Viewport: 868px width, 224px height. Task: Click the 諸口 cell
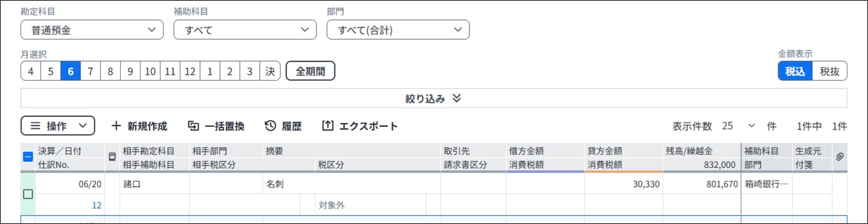(x=154, y=184)
